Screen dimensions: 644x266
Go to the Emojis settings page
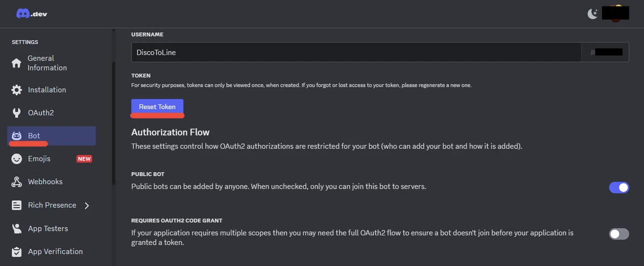[x=52, y=159]
